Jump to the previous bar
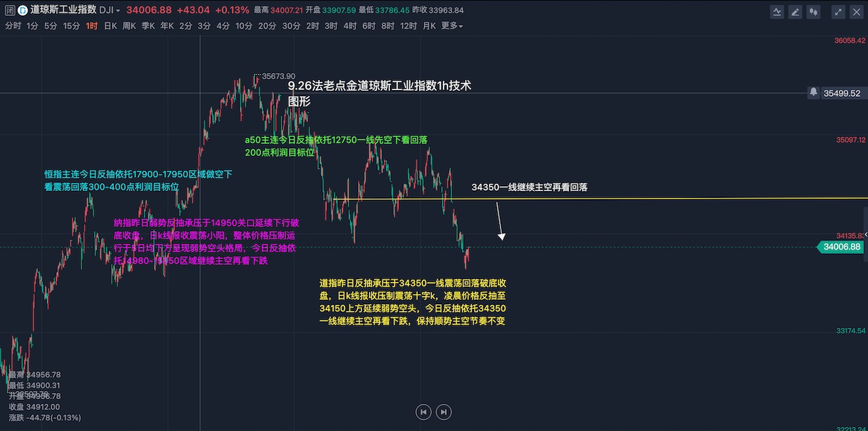This screenshot has width=868, height=431. pyautogui.click(x=423, y=411)
